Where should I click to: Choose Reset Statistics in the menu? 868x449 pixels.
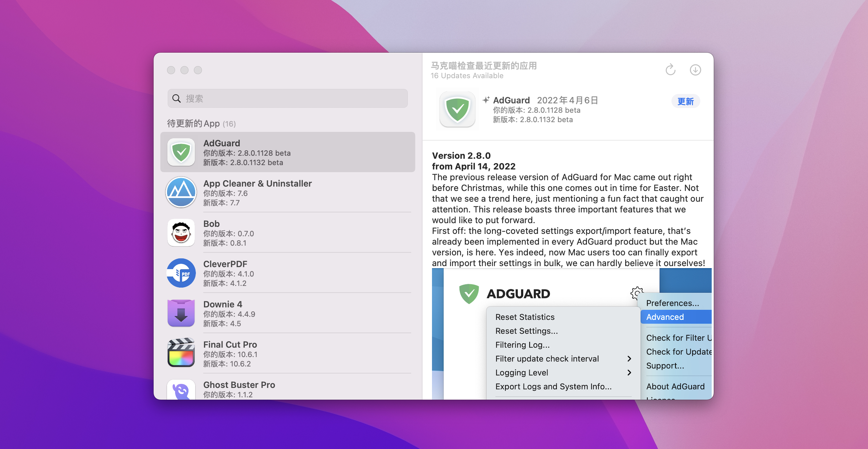[525, 317]
